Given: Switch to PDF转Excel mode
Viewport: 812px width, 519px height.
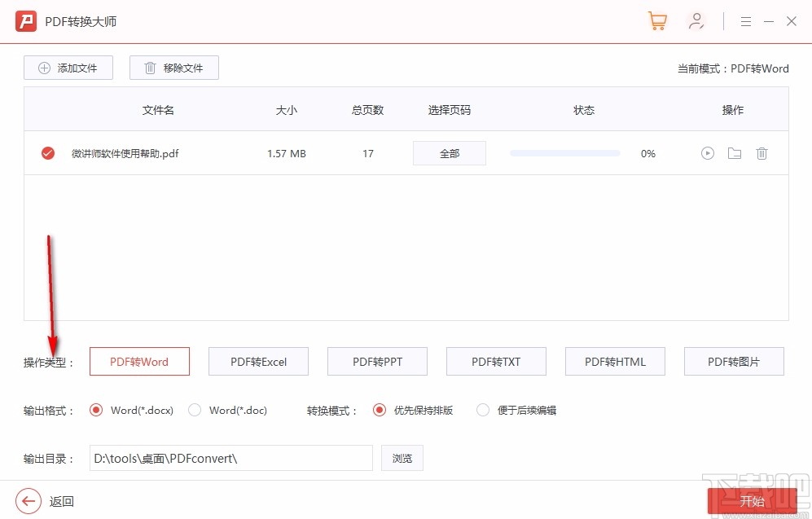Looking at the screenshot, I should (258, 361).
